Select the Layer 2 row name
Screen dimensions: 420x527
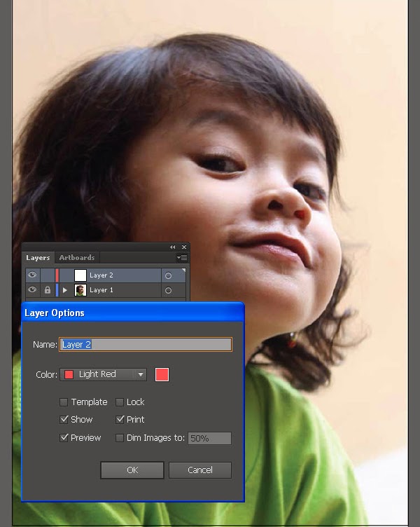[x=101, y=275]
